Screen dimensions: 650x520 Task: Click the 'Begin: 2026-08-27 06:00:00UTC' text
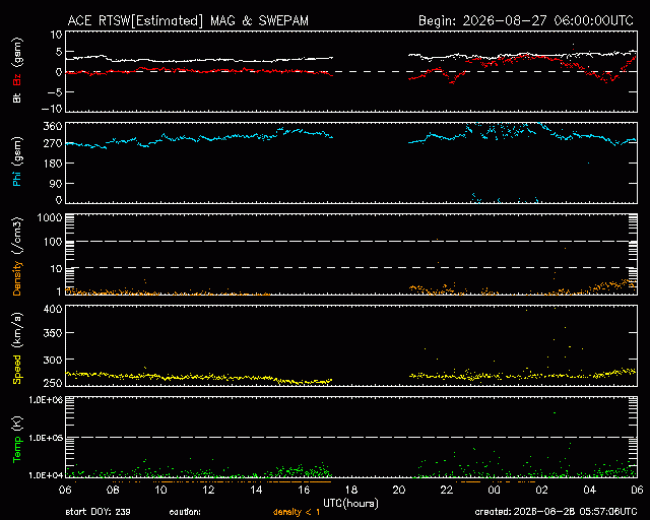[x=526, y=21]
